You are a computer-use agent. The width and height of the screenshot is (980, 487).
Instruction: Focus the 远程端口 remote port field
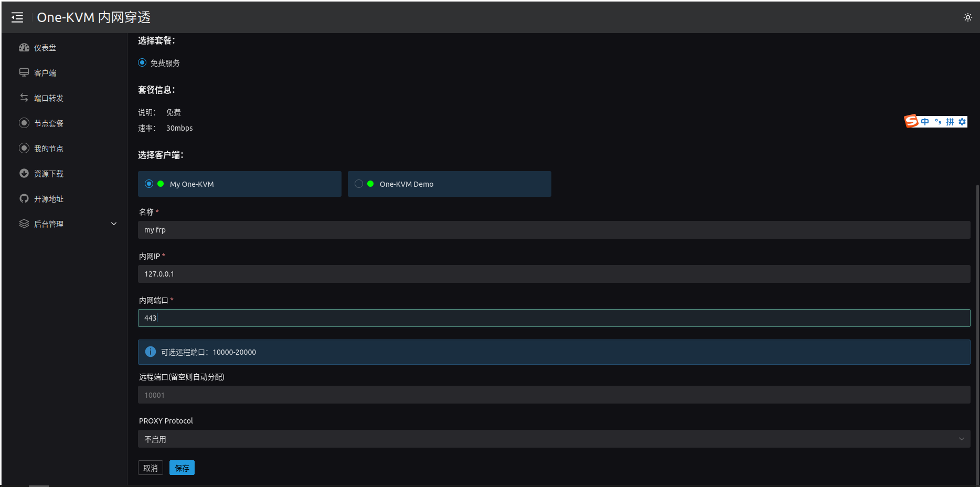553,395
